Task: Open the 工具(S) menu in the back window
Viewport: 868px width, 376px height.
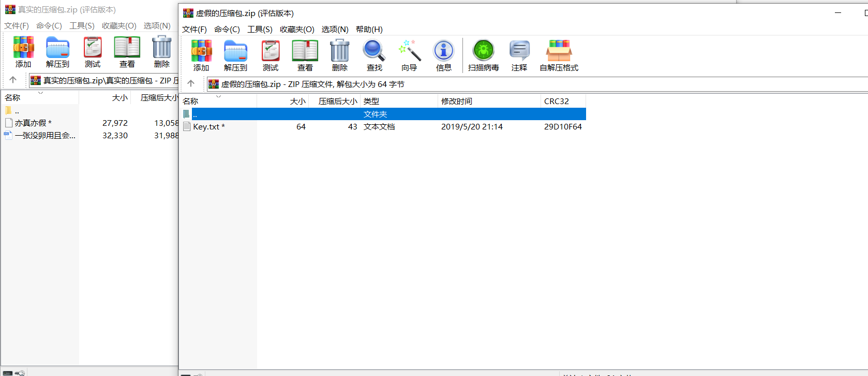Action: coord(82,26)
